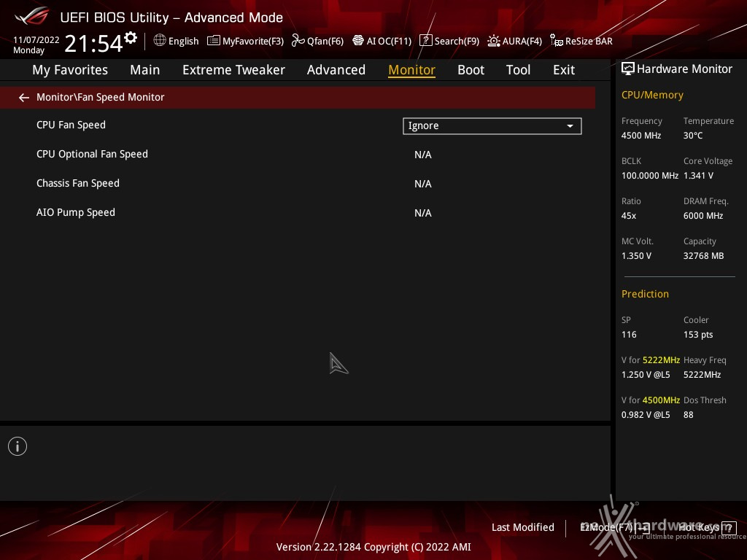The image size is (747, 560).
Task: Open the CPU Fan Speed dropdown
Action: 492,125
